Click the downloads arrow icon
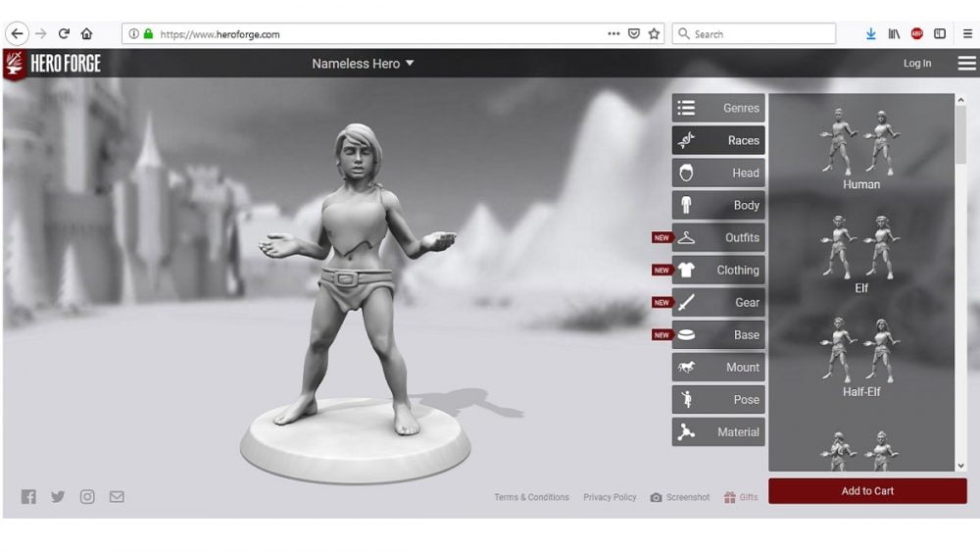 pyautogui.click(x=870, y=33)
